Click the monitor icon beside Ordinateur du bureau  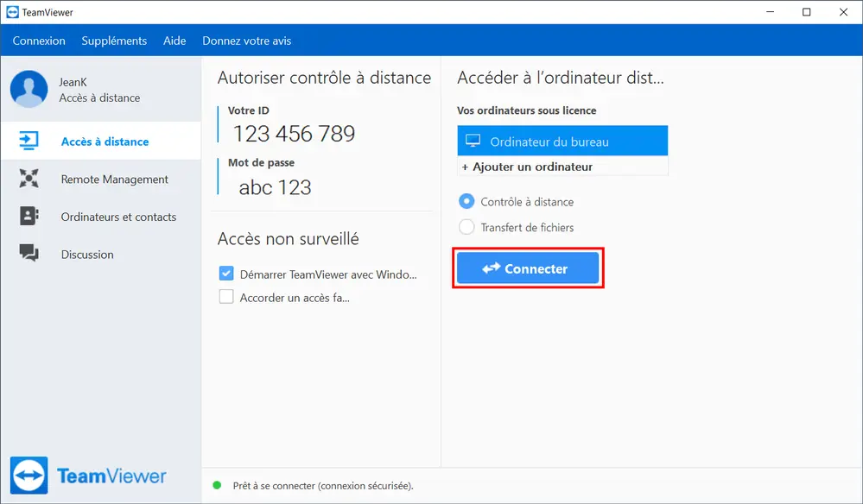click(x=473, y=141)
